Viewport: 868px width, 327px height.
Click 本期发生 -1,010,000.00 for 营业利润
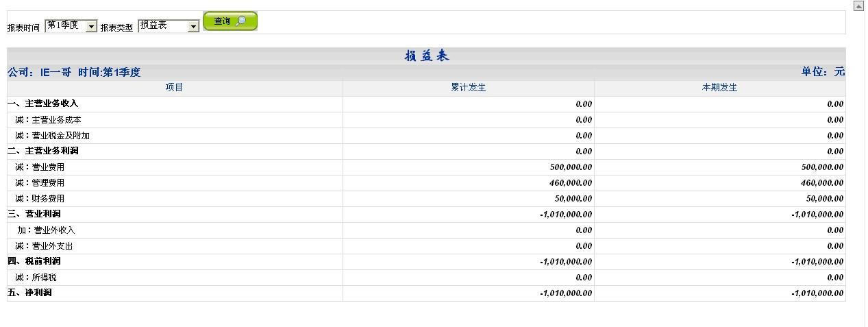[x=817, y=214]
